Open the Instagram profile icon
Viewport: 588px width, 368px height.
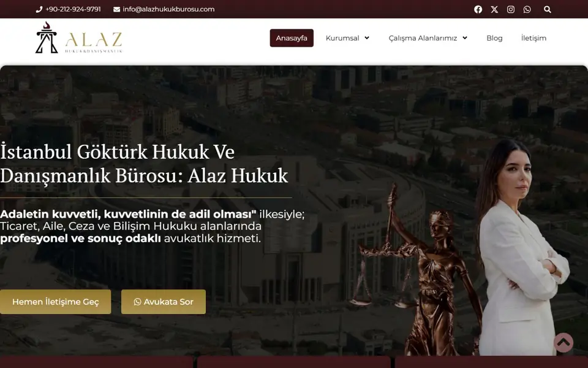[x=511, y=9]
